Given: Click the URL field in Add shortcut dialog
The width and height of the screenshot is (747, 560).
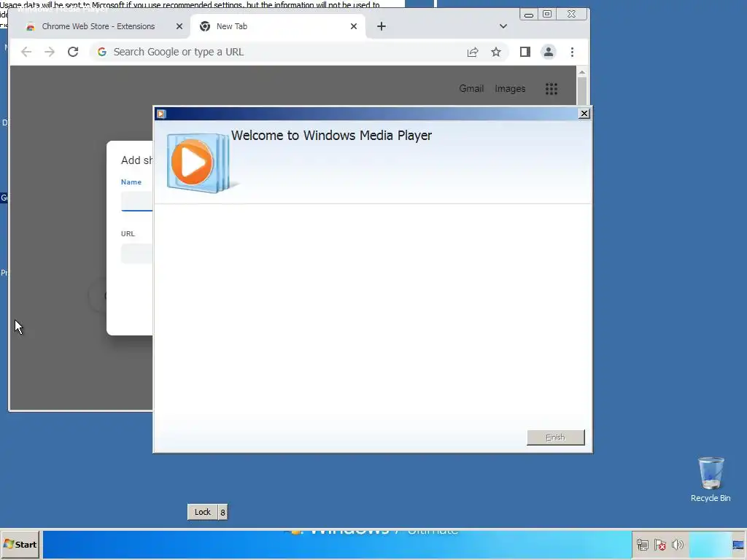Looking at the screenshot, I should (137, 253).
